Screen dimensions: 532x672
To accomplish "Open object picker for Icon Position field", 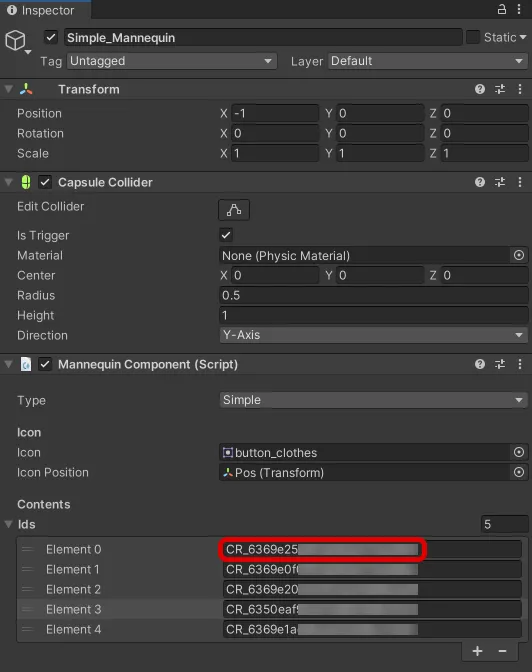I will click(x=519, y=472).
